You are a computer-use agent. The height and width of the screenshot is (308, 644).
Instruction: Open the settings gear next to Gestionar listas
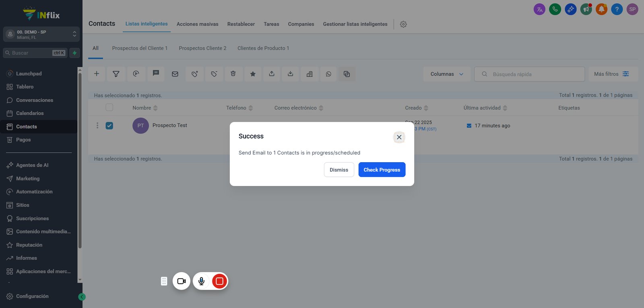coord(403,24)
